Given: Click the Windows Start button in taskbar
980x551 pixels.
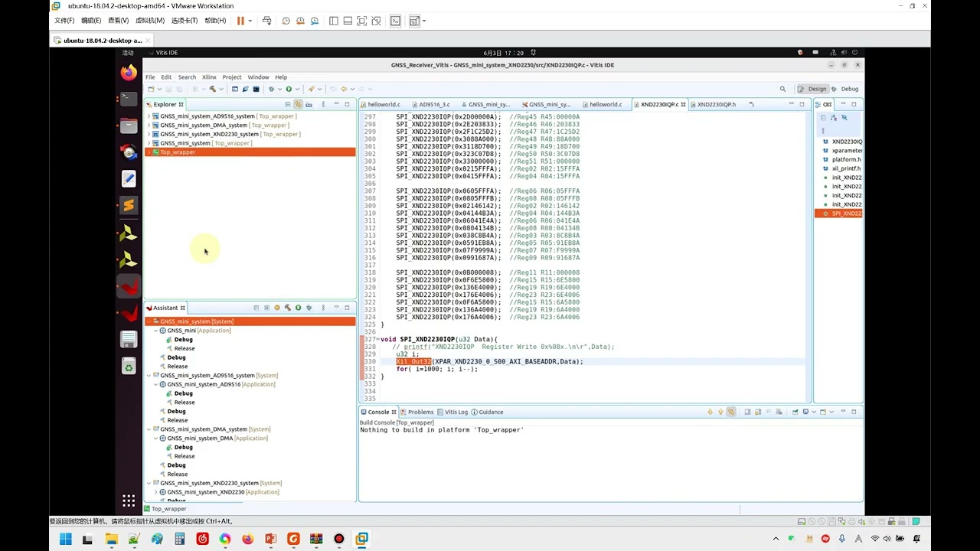Looking at the screenshot, I should 66,539.
